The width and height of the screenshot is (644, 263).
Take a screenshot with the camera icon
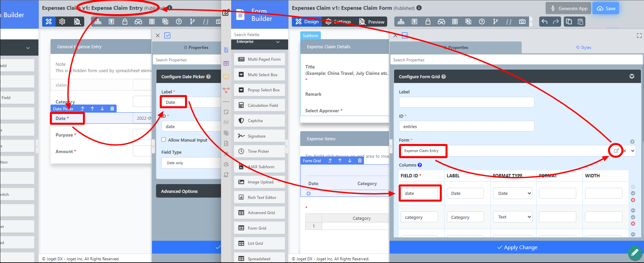(x=522, y=22)
